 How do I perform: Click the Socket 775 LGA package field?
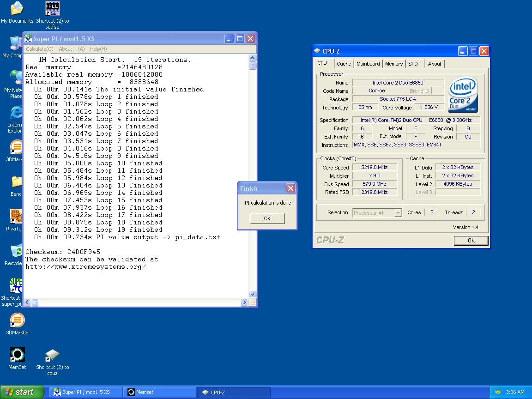398,99
